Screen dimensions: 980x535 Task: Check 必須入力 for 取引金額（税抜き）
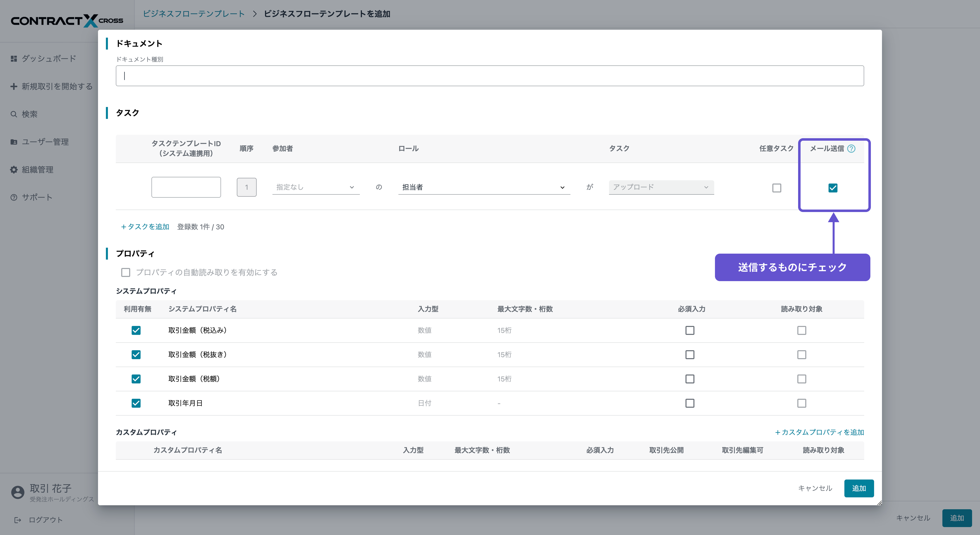(690, 355)
